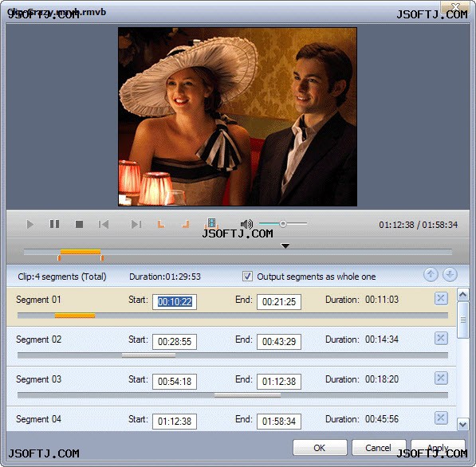
Task: Click the OK button
Action: pos(320,448)
